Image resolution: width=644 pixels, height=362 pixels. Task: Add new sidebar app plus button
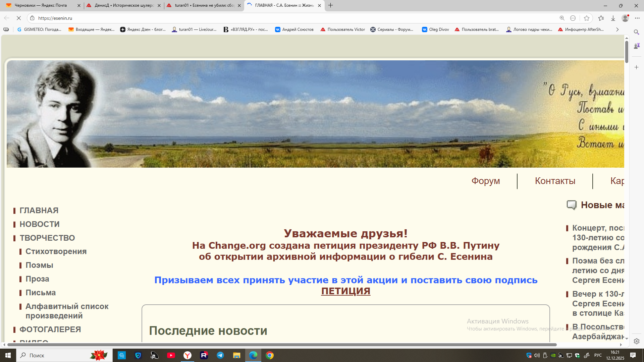636,67
